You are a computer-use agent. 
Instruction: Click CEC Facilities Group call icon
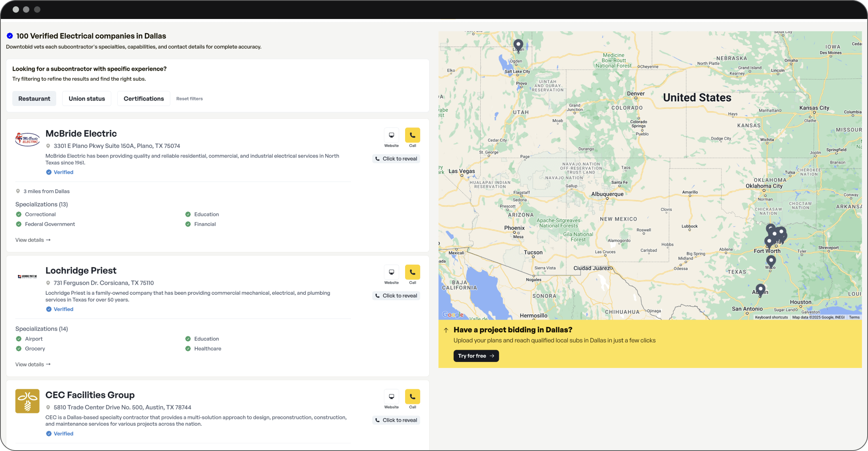(x=412, y=397)
